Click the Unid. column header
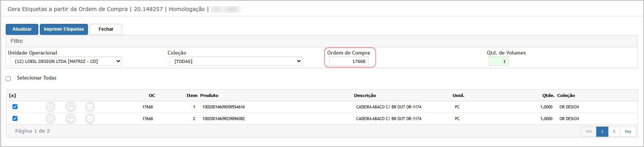This screenshot has height=147, width=644. pyautogui.click(x=458, y=95)
